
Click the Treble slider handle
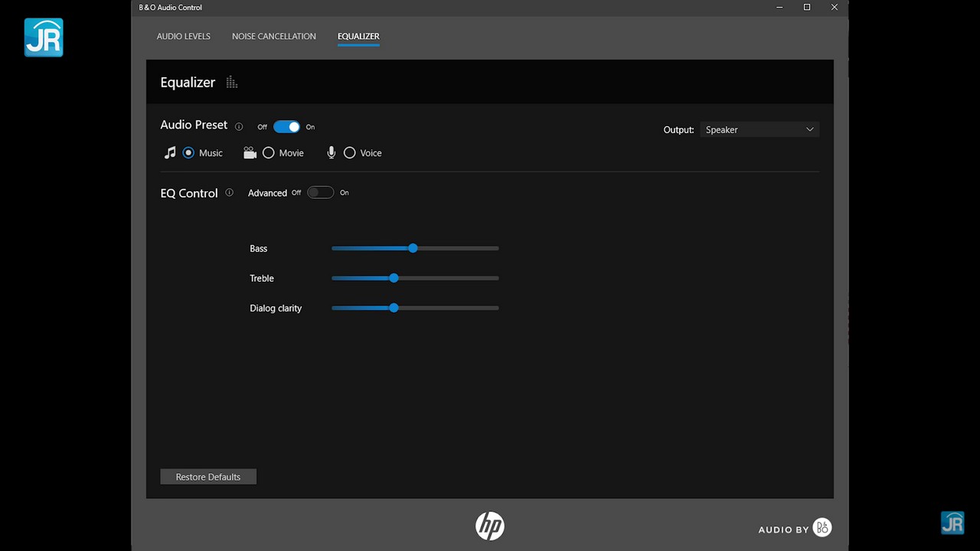pos(394,278)
